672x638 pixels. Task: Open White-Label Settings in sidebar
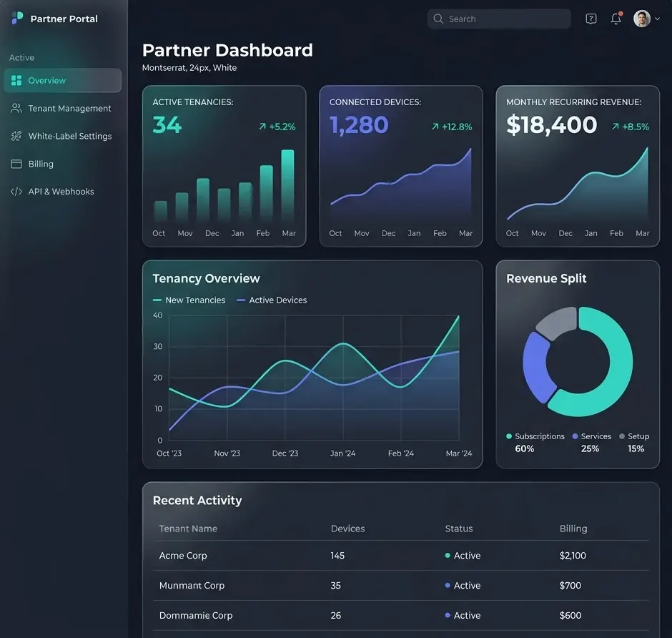63,136
